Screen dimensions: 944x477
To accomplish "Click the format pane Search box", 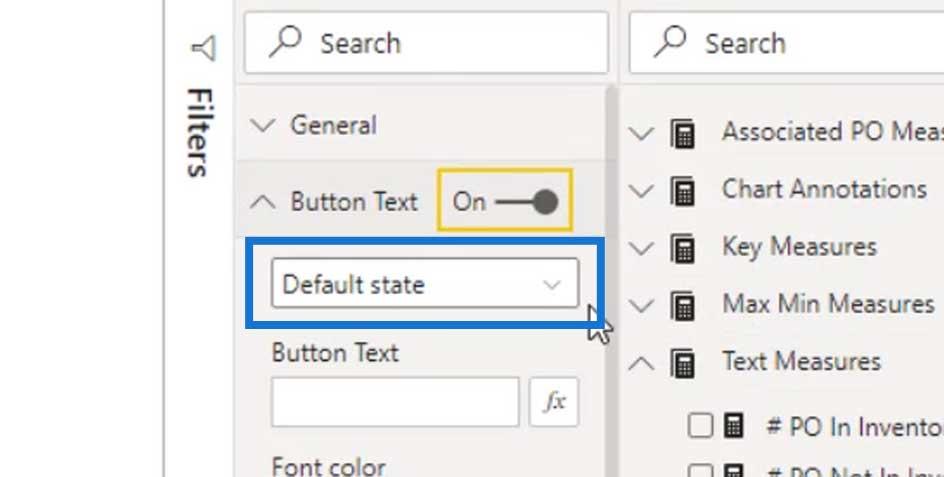I will (427, 43).
